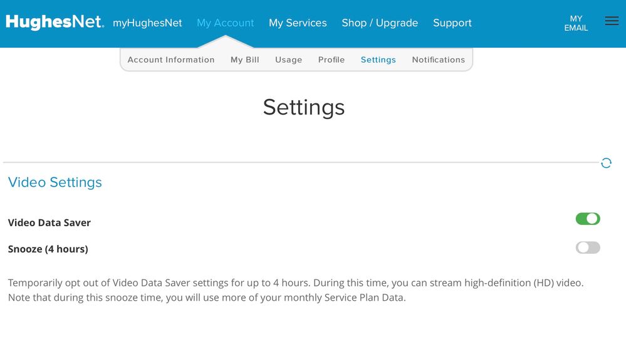
Task: Open the Notifications tab
Action: click(x=438, y=60)
